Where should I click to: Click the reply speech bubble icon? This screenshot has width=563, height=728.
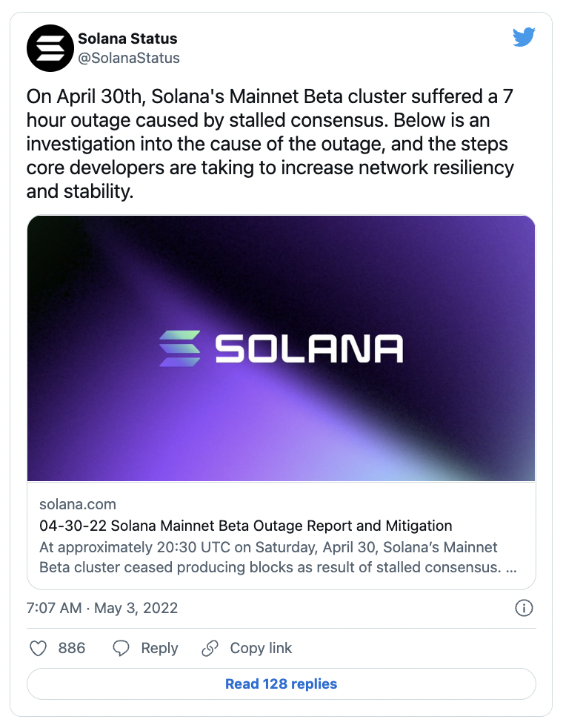pyautogui.click(x=121, y=649)
